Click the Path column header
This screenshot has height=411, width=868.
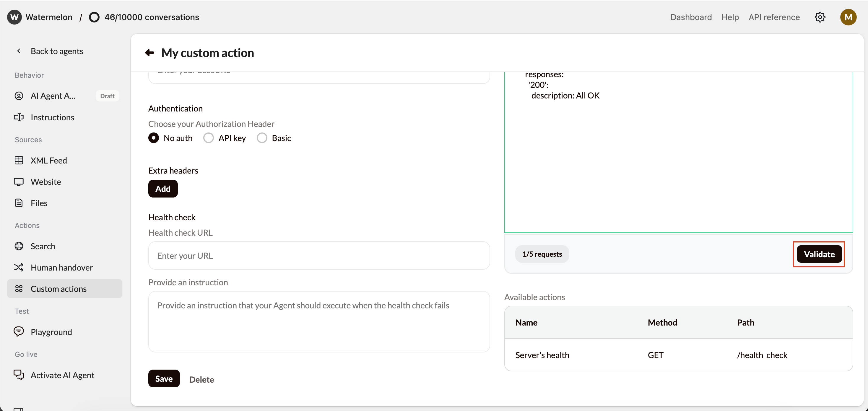[745, 323]
